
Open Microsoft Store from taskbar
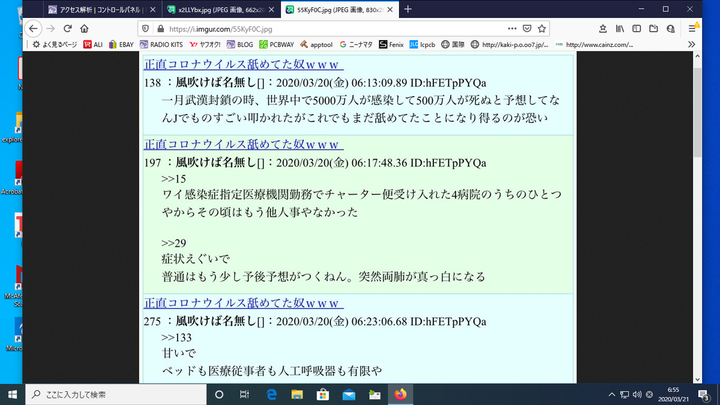[323, 394]
